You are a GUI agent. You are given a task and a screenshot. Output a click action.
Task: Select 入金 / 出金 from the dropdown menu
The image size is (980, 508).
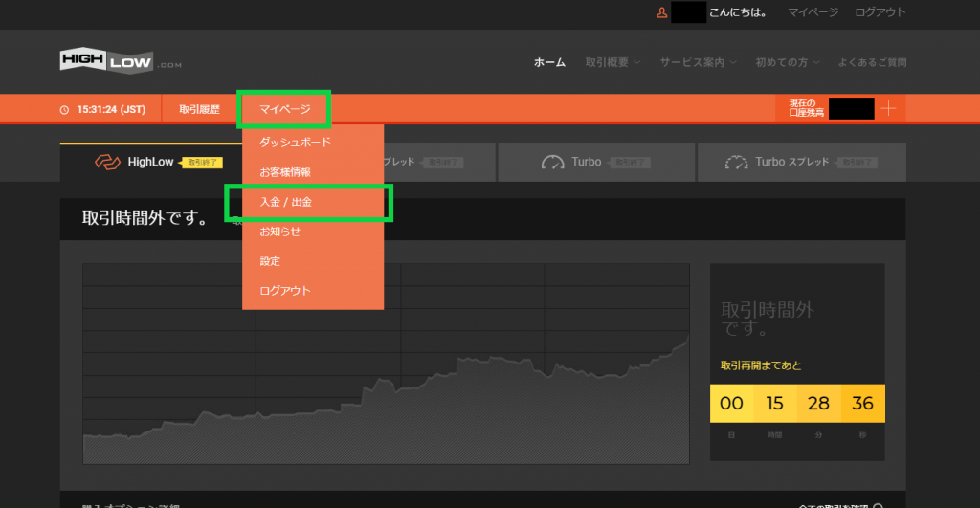(x=313, y=202)
